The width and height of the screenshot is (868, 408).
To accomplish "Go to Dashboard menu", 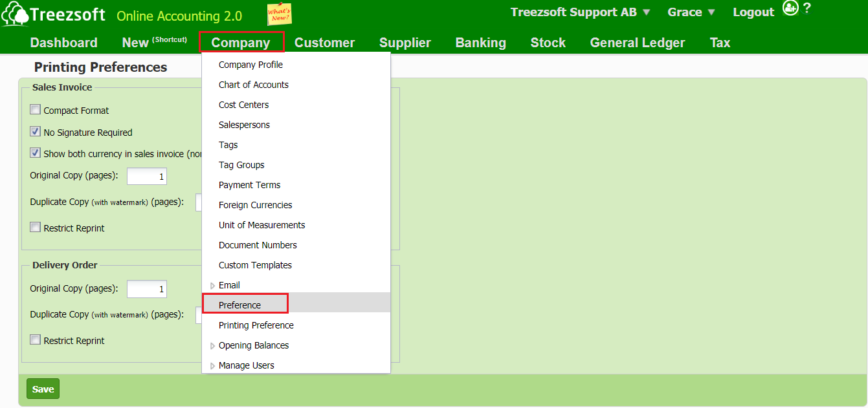I will point(64,43).
